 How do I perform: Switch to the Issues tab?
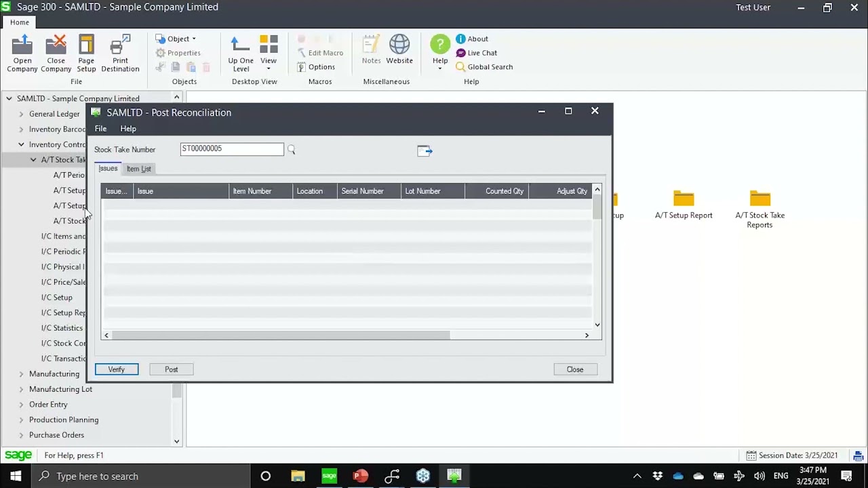point(108,169)
